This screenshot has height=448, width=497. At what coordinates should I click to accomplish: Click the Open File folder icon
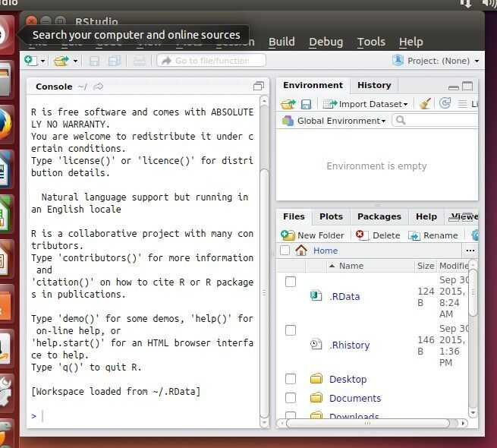(61, 61)
